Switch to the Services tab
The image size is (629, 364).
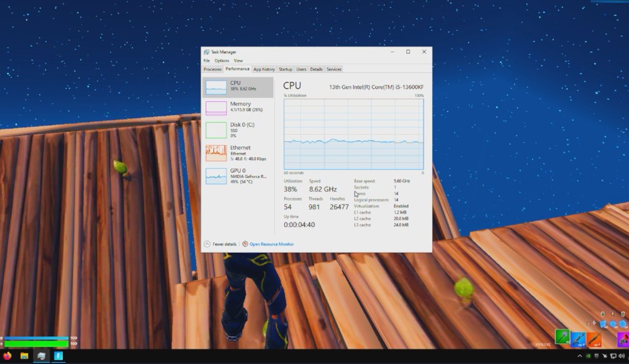334,69
